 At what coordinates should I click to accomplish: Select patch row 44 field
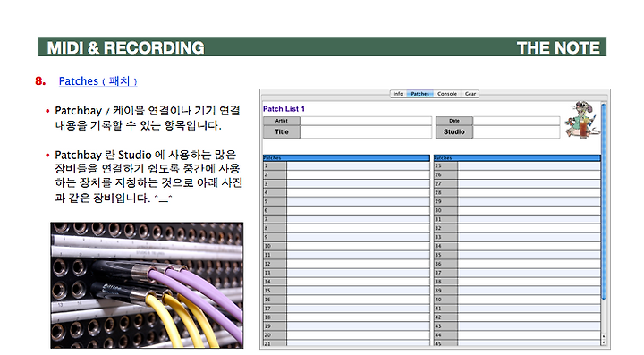click(x=529, y=335)
